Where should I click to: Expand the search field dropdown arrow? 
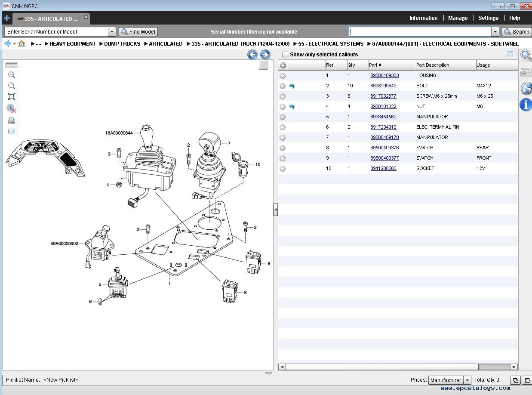pyautogui.click(x=495, y=32)
